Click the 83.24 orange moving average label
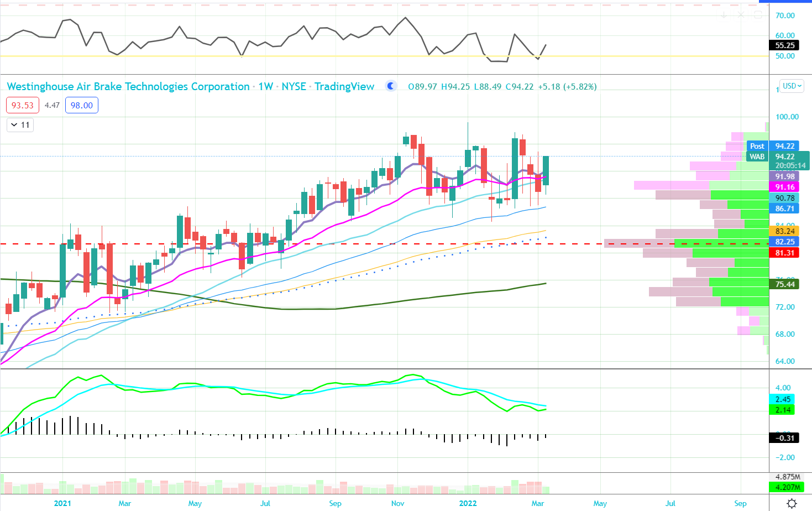812x511 pixels. pyautogui.click(x=784, y=231)
